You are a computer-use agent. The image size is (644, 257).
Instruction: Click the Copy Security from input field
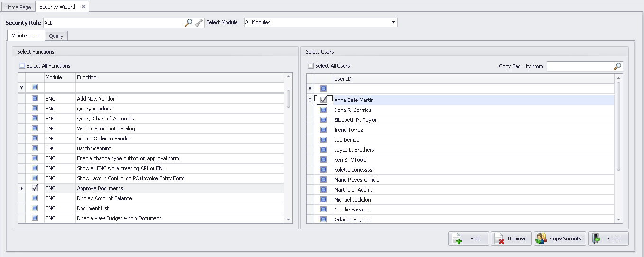[579, 66]
